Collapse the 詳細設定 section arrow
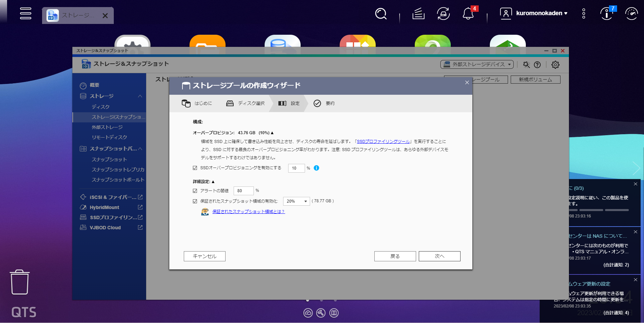 click(x=213, y=182)
